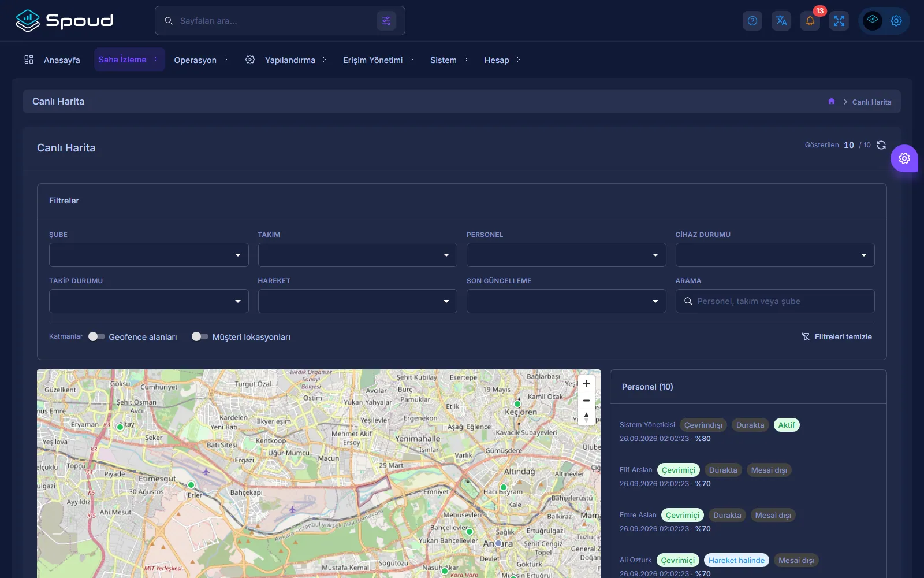Open the Cihaz Durumu dropdown
The image size is (924, 578).
pos(775,255)
